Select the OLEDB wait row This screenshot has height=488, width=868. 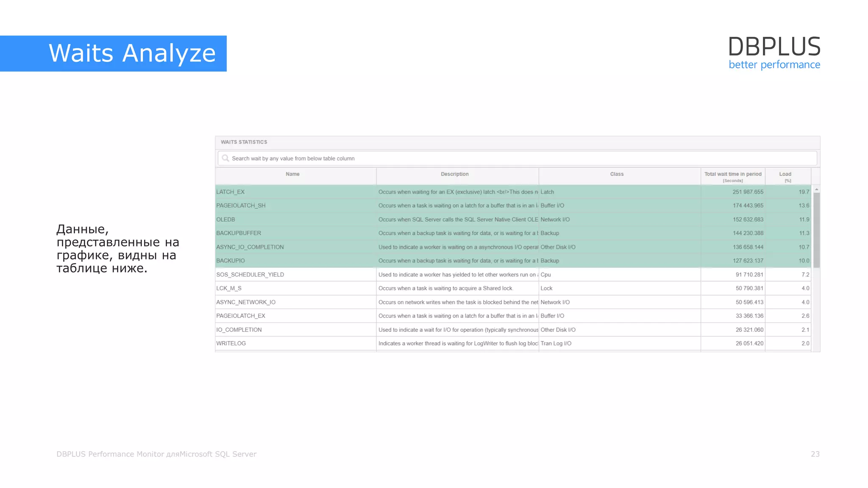click(x=513, y=219)
